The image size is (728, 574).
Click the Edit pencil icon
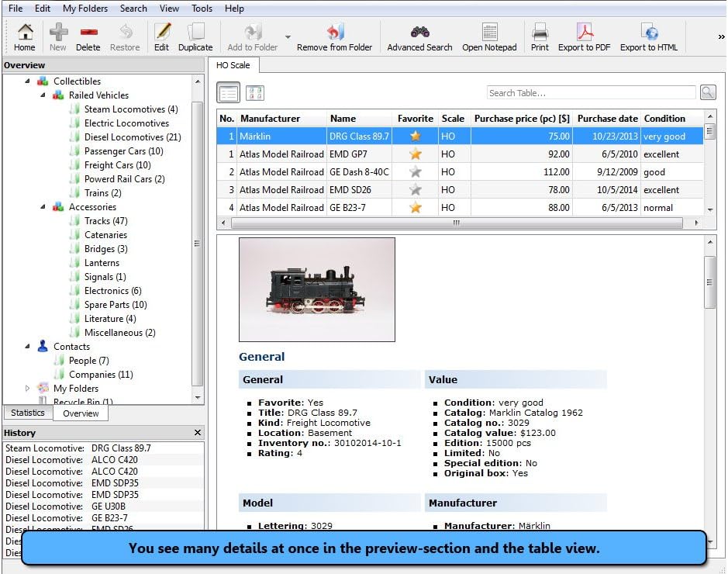tap(161, 33)
